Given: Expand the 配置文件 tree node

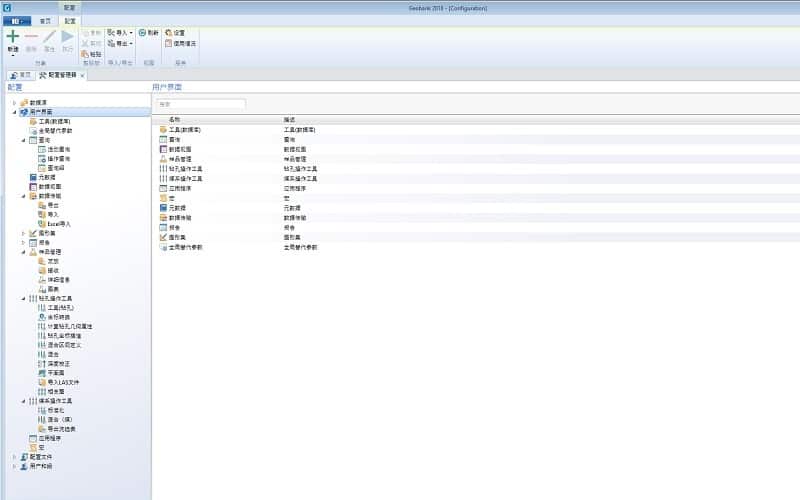Looking at the screenshot, I should click(x=14, y=456).
